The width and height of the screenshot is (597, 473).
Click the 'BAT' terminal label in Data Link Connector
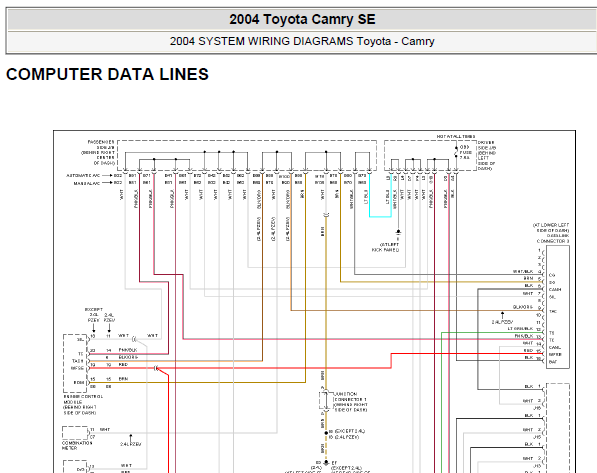pyautogui.click(x=552, y=362)
